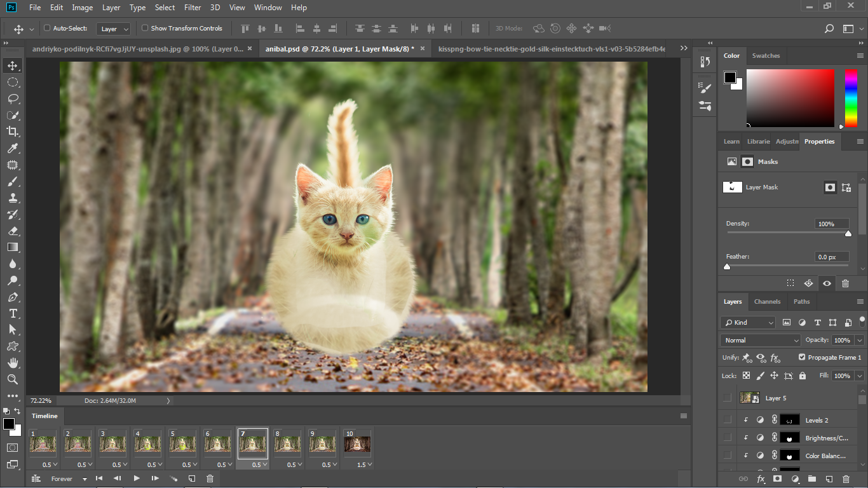Select the Pen tool
Viewport: 868px width, 488px height.
(x=13, y=297)
